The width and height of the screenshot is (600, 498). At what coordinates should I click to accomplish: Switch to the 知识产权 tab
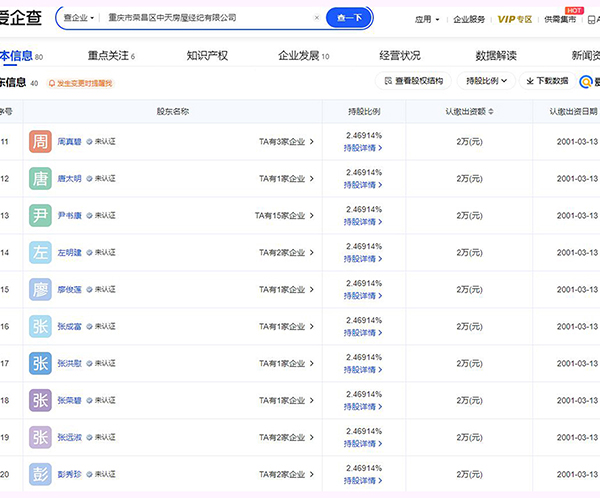(207, 56)
